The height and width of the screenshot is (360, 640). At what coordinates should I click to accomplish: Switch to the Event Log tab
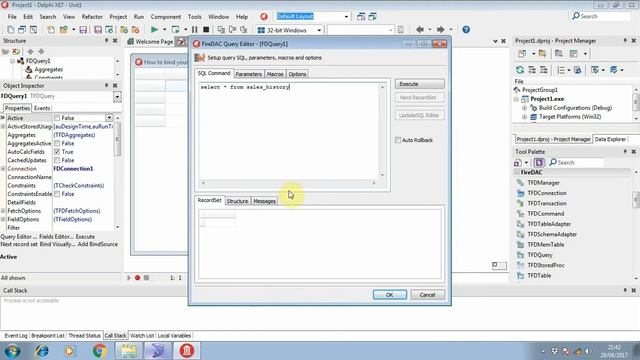point(16,336)
